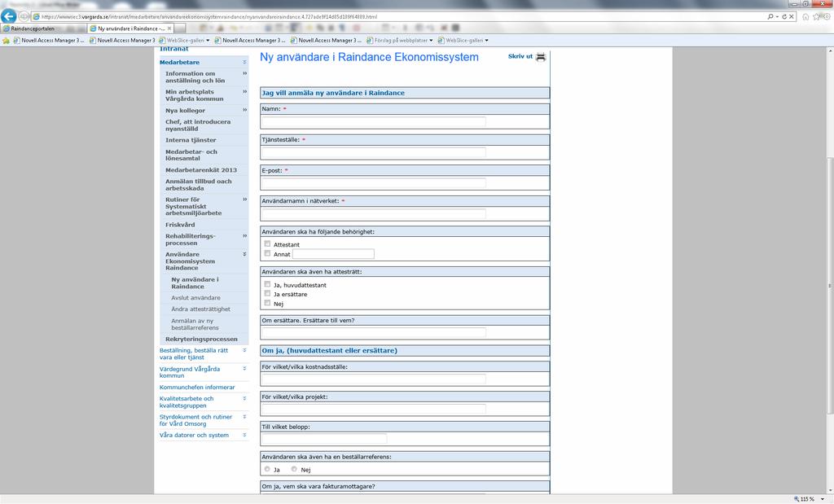834x504 pixels.
Task: Click the add-to-favorites-bar star icon
Action: click(x=6, y=41)
